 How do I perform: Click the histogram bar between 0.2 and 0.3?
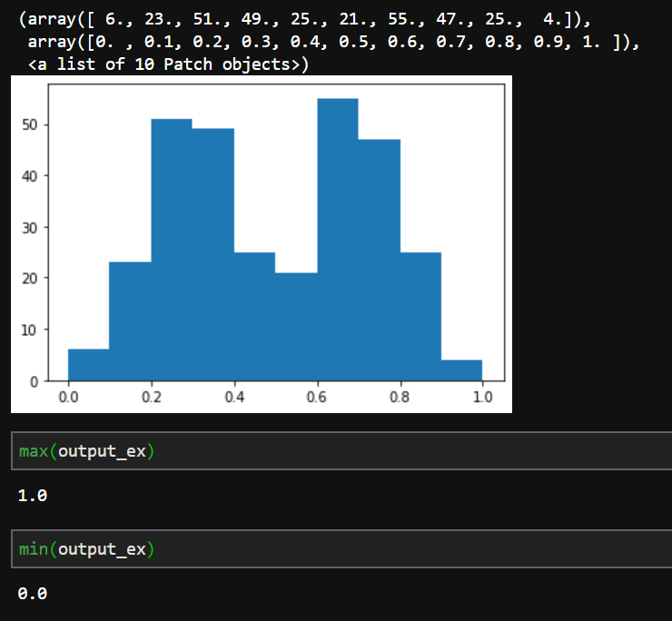coord(172,250)
